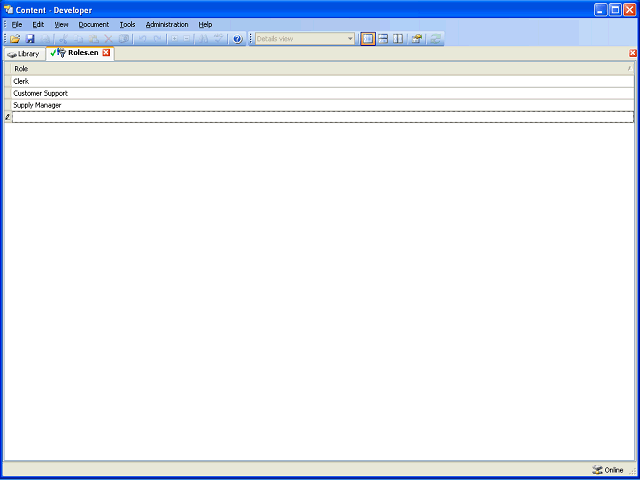Save the document with the floppy disk icon

tap(30, 39)
